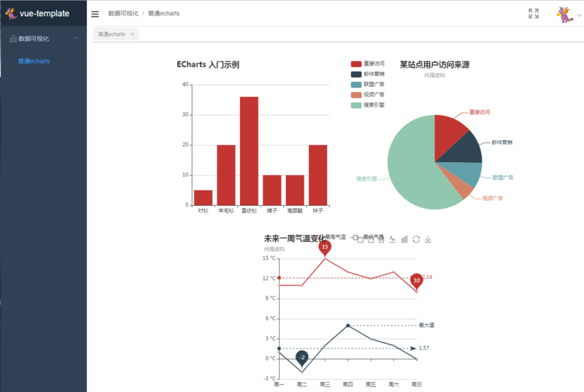Toggle the 搜索引擎 pie legend
The width and height of the screenshot is (584, 392).
pos(367,105)
